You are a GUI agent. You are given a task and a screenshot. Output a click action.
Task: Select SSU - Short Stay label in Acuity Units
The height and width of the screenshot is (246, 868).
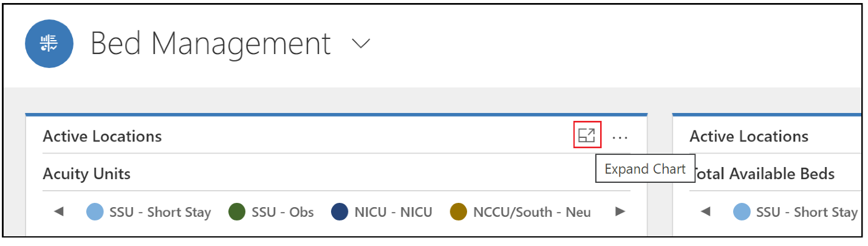click(x=160, y=212)
